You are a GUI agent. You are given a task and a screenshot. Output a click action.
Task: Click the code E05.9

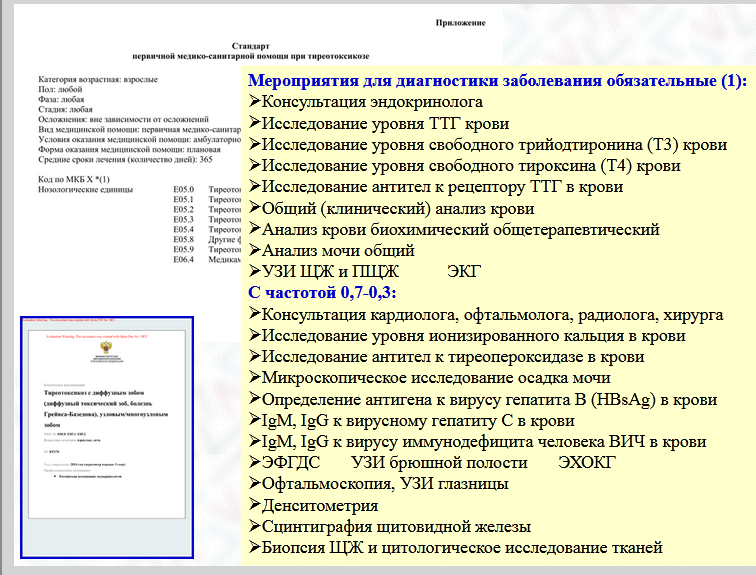(x=184, y=250)
